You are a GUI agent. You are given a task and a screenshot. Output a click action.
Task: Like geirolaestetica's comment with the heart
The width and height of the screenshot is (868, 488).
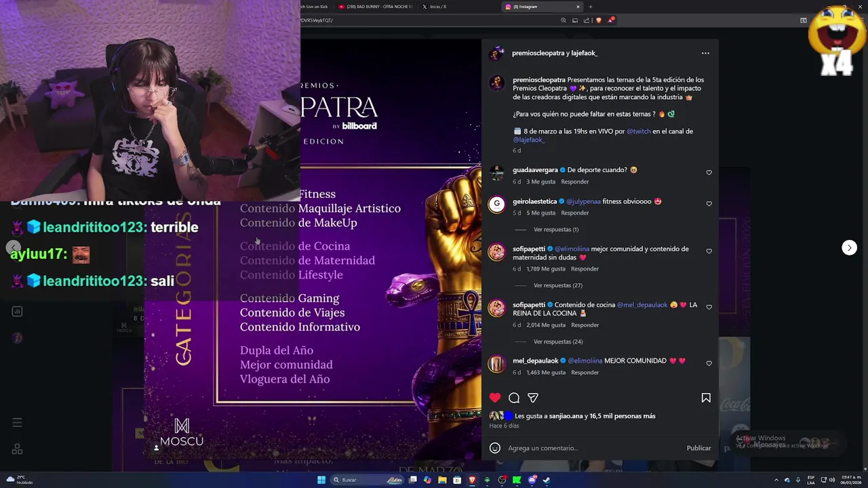coord(709,204)
